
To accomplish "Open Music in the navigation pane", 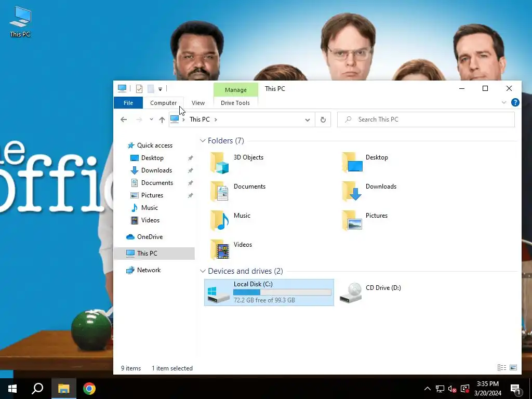I will (x=149, y=208).
